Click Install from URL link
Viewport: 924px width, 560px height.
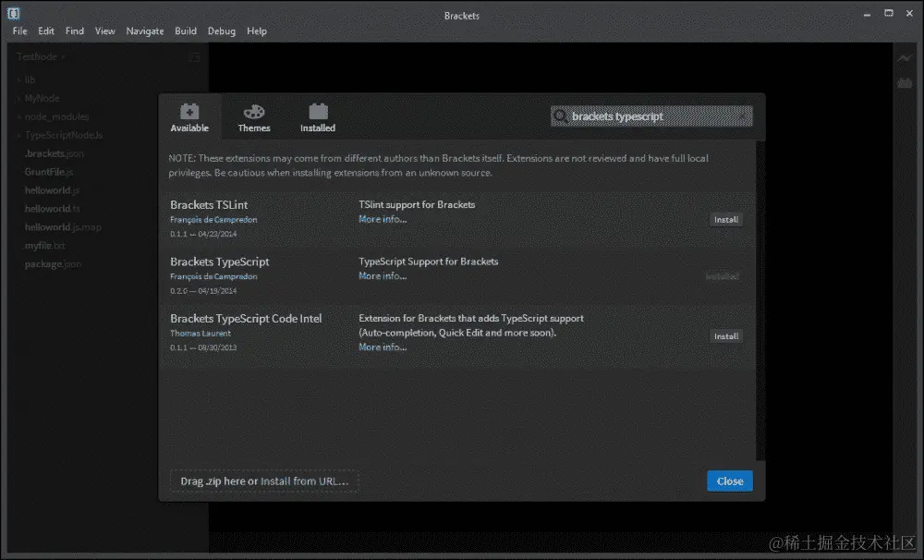tap(304, 481)
